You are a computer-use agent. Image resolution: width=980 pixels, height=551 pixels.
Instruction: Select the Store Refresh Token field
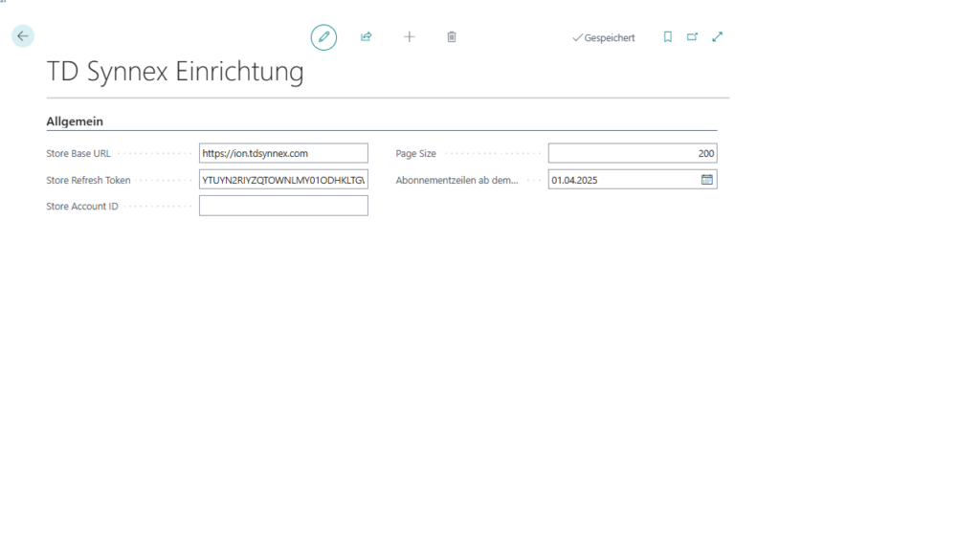pos(283,180)
